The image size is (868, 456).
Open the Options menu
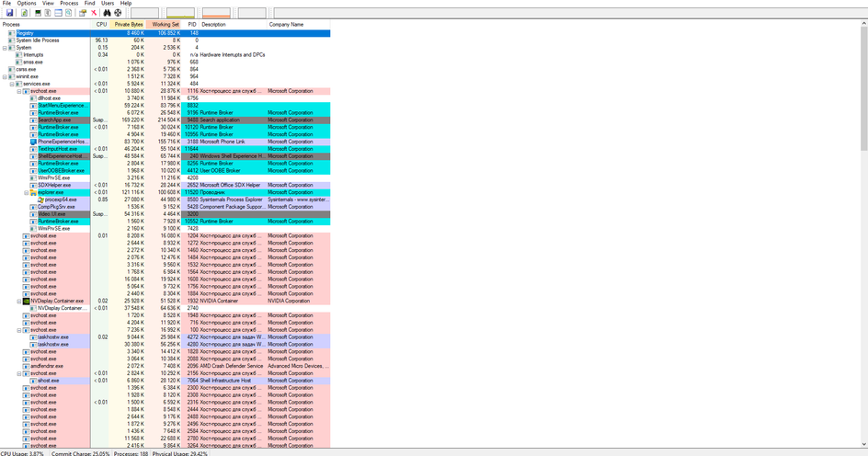coord(26,4)
